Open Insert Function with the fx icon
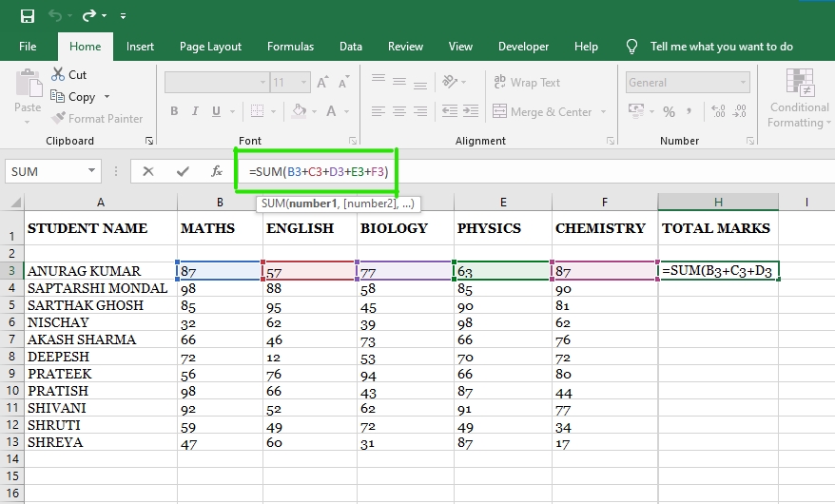This screenshot has height=504, width=835. click(217, 172)
